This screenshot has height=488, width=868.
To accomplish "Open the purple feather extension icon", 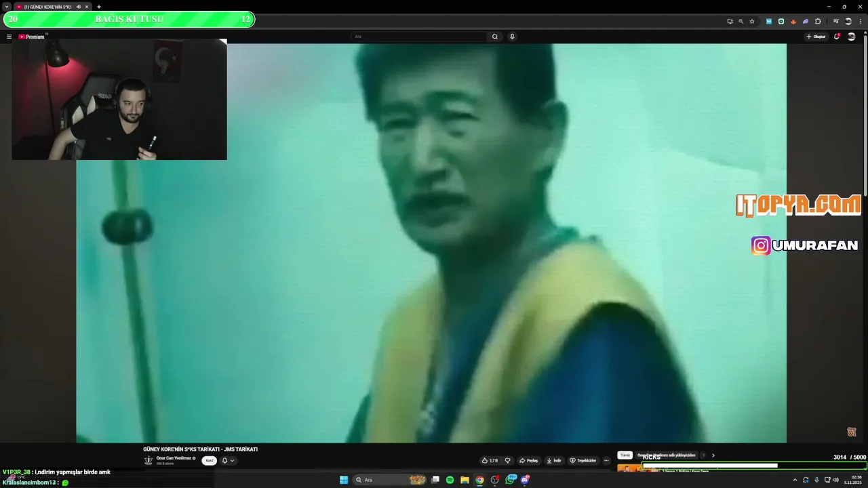I will 806,21.
